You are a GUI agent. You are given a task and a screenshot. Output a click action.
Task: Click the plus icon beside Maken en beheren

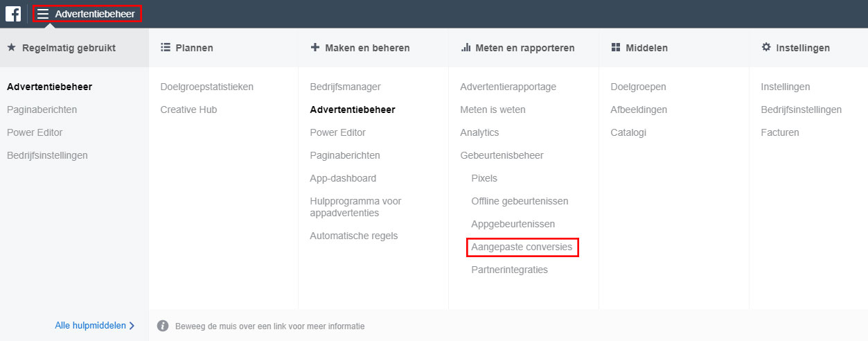point(315,48)
